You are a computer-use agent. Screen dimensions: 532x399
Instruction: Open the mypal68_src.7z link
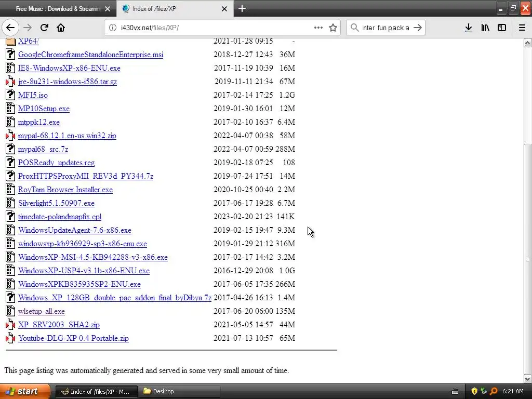coord(43,149)
